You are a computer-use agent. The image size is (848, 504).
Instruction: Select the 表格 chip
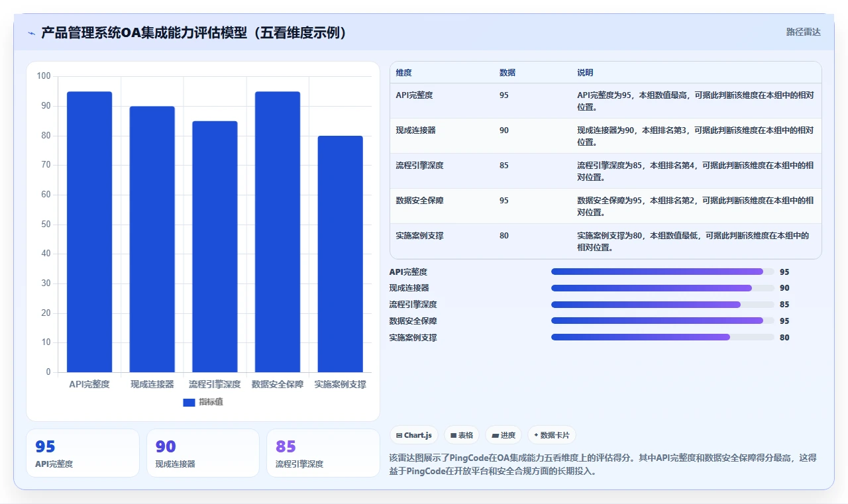point(462,435)
